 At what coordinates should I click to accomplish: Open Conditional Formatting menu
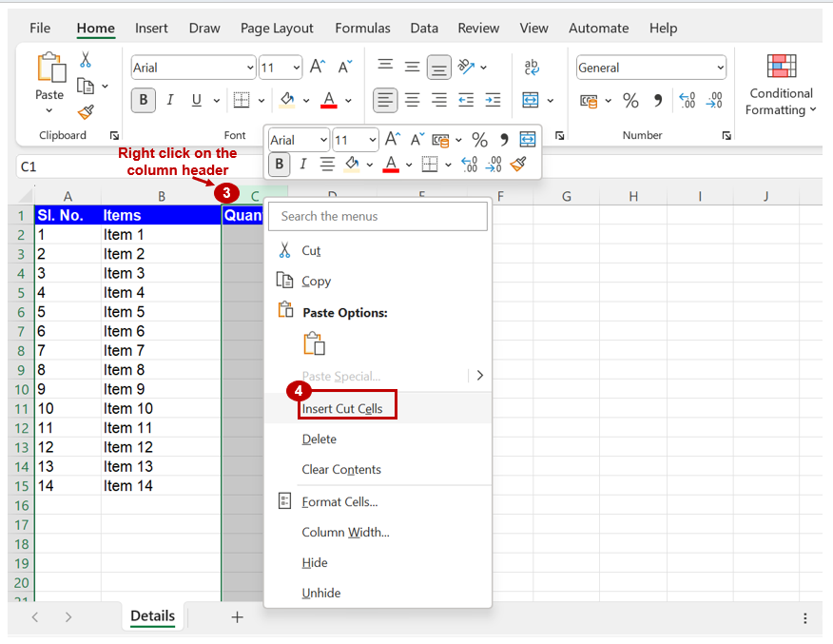(781, 85)
